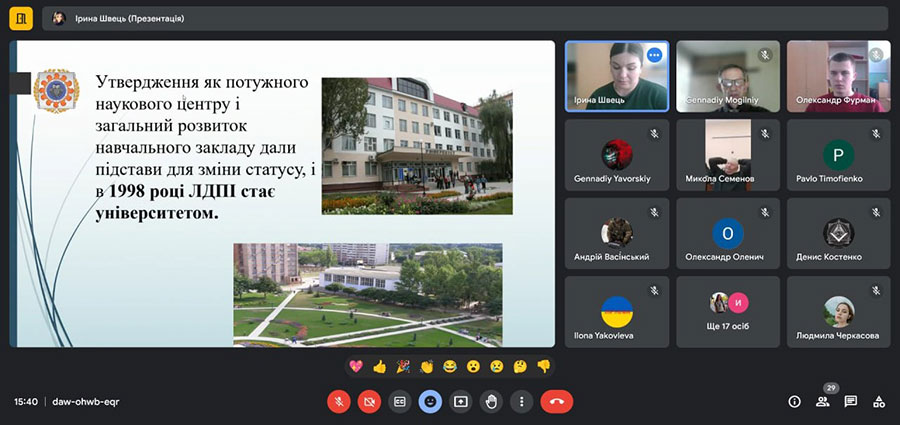Screen dimensions: 900x425
Task: Click 'Ірина Швець (Презентація)' presenter label
Action: (x=129, y=18)
